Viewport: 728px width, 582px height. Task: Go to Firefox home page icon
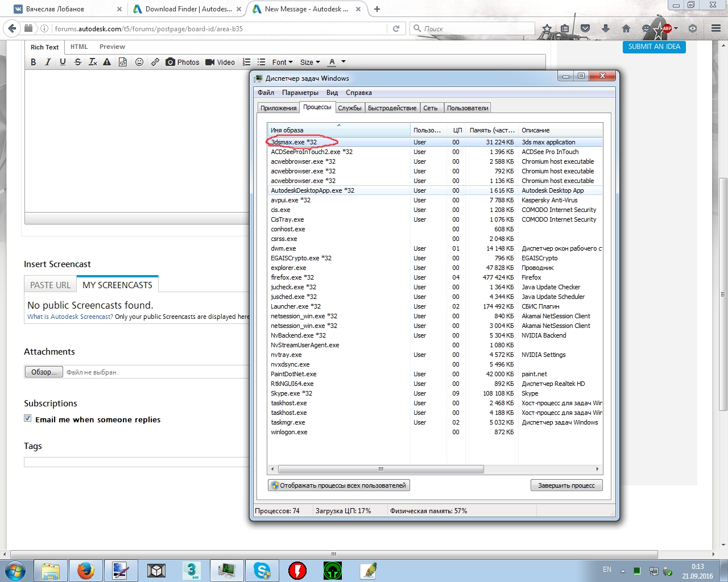click(x=626, y=28)
